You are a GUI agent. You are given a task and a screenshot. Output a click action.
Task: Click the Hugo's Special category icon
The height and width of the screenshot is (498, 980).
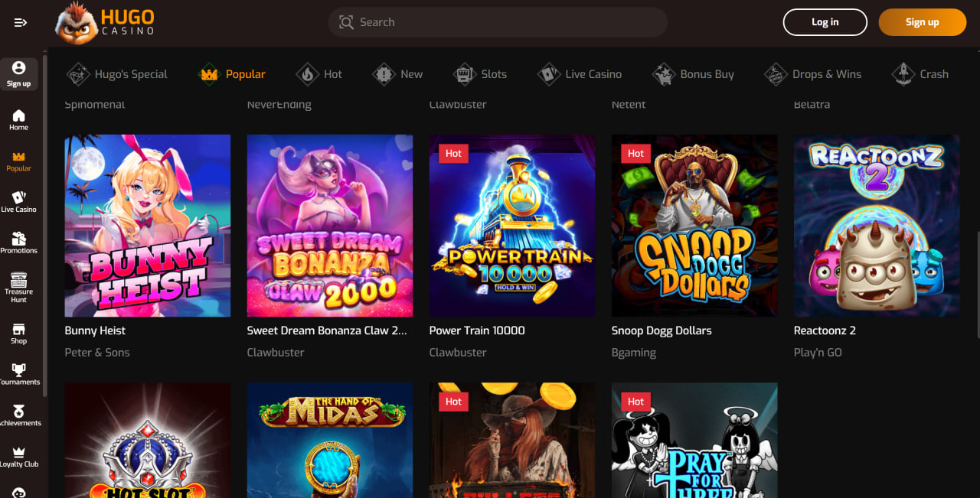(77, 74)
